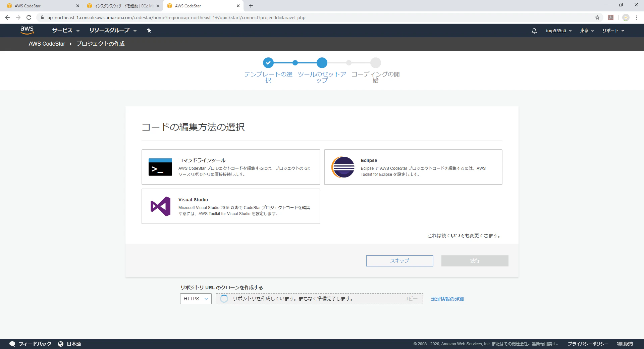Open the 東京 region dropdown
Viewport: 644px width, 349px height.
point(587,31)
